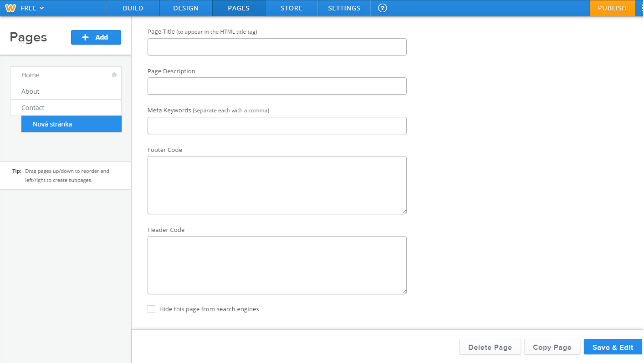Add a new page with Add button

pos(96,37)
